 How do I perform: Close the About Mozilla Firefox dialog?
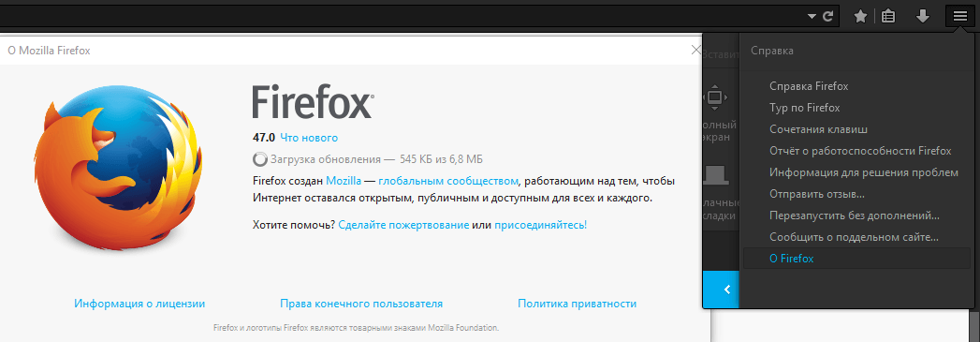pos(696,50)
